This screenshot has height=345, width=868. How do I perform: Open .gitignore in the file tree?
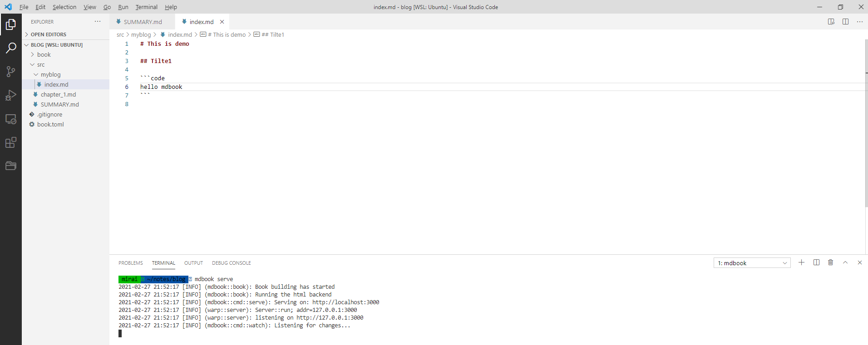click(66, 114)
